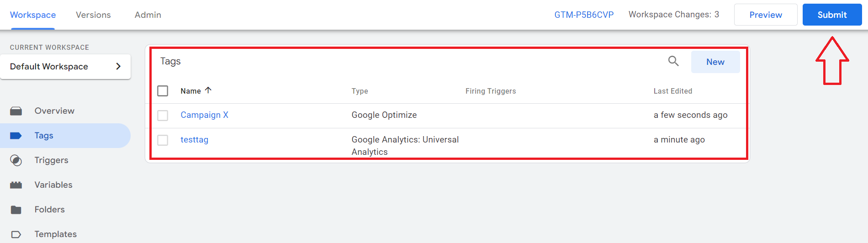The width and height of the screenshot is (868, 243).
Task: Open the Default Workspace selector
Action: coord(66,67)
